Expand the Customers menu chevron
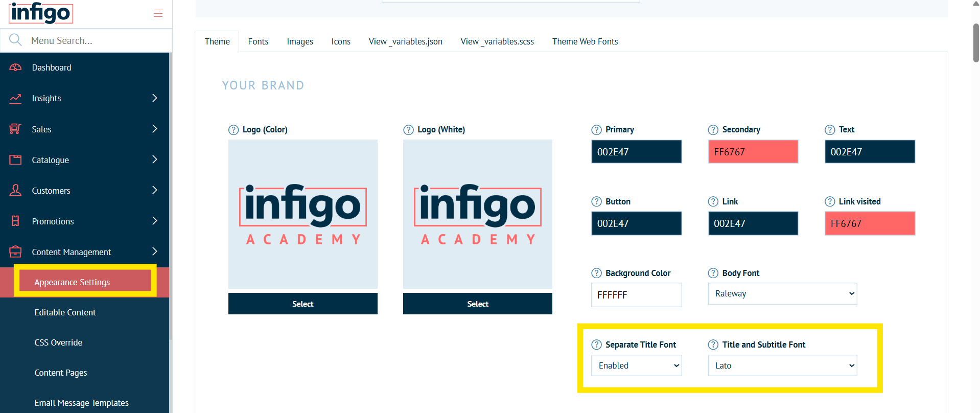Screen dimensions: 980x413 [x=155, y=190]
